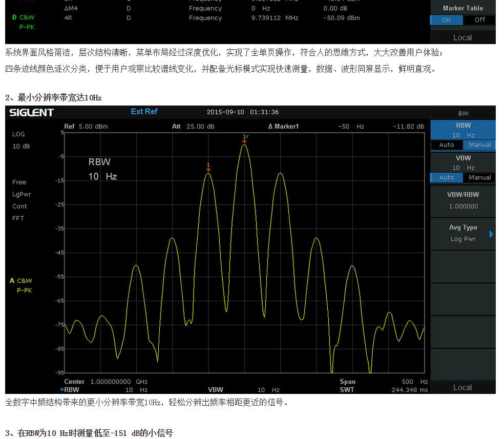Click the green trace D C&W indicator

point(23,17)
